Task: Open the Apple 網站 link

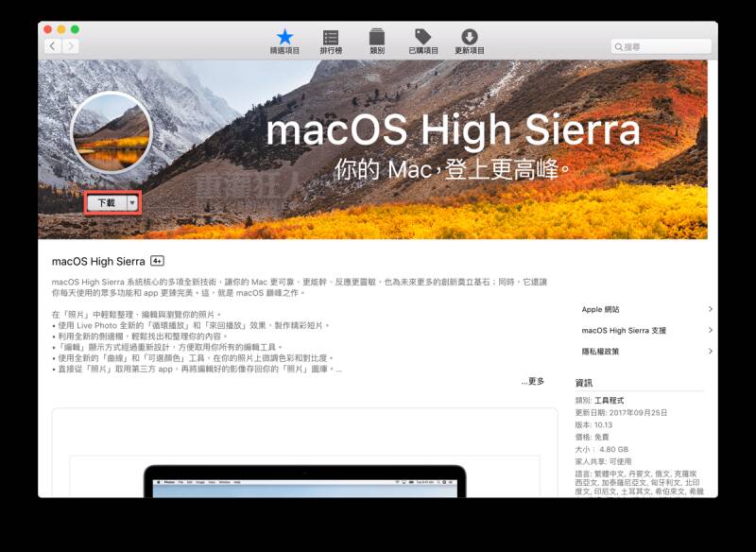Action: coord(600,309)
